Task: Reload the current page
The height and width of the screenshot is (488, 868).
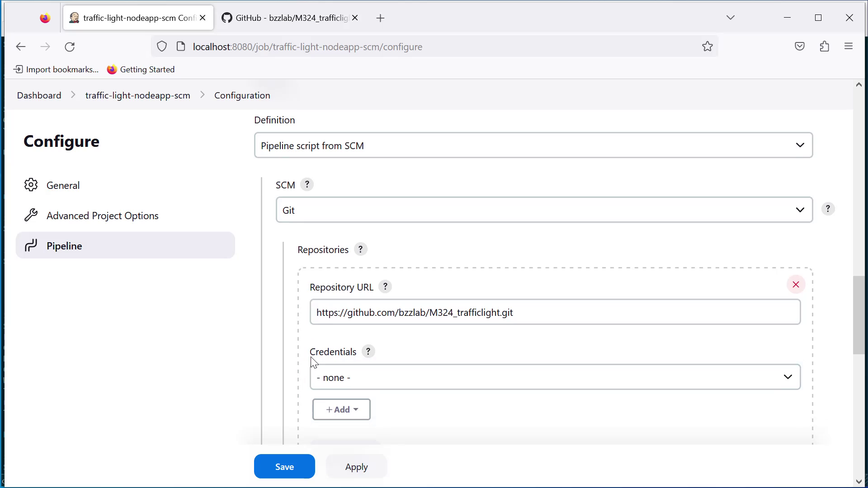Action: [70, 47]
